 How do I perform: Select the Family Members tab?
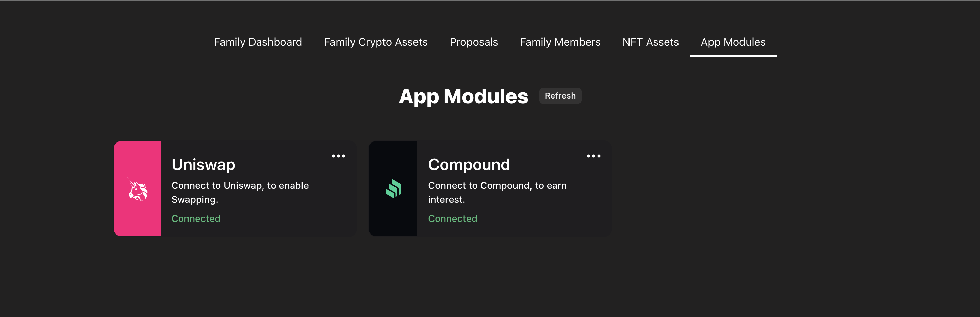560,42
